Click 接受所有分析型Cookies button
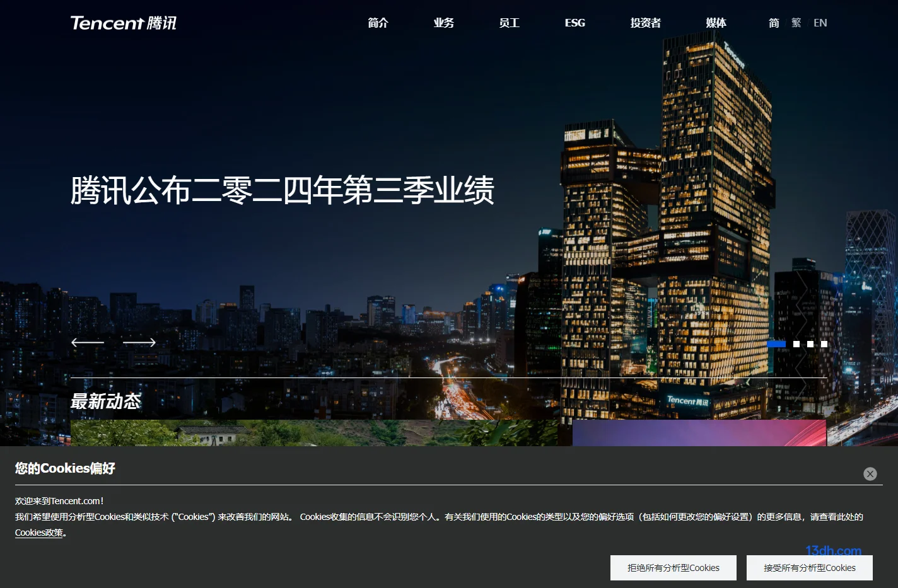Viewport: 898px width, 588px height. [x=810, y=568]
